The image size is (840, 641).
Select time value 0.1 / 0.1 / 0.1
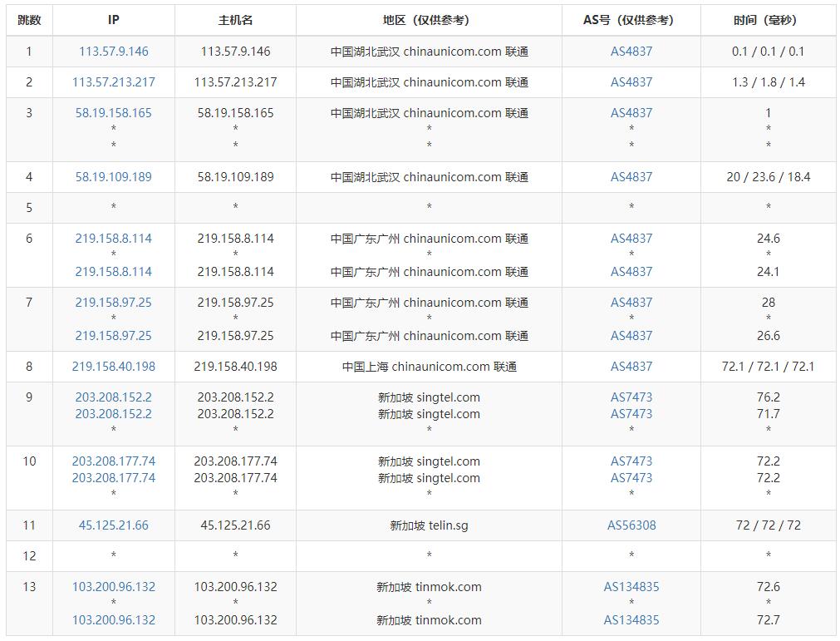769,52
